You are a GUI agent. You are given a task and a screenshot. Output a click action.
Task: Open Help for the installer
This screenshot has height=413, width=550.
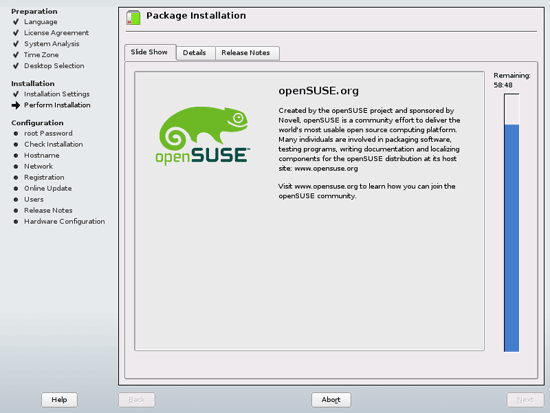[x=59, y=400]
